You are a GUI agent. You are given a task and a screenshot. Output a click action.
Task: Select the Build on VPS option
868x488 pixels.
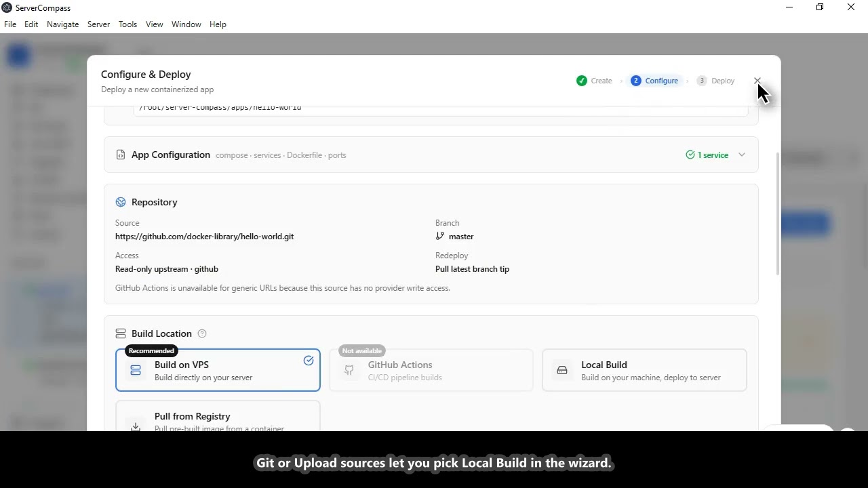[218, 370]
